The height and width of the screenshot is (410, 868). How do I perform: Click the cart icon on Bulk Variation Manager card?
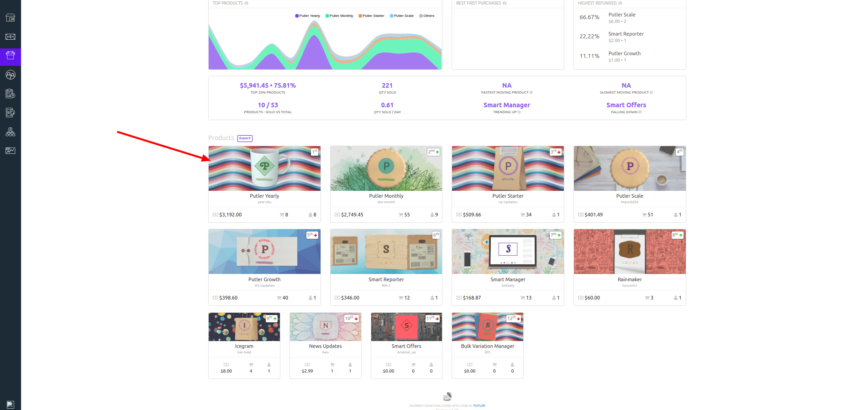pyautogui.click(x=494, y=365)
